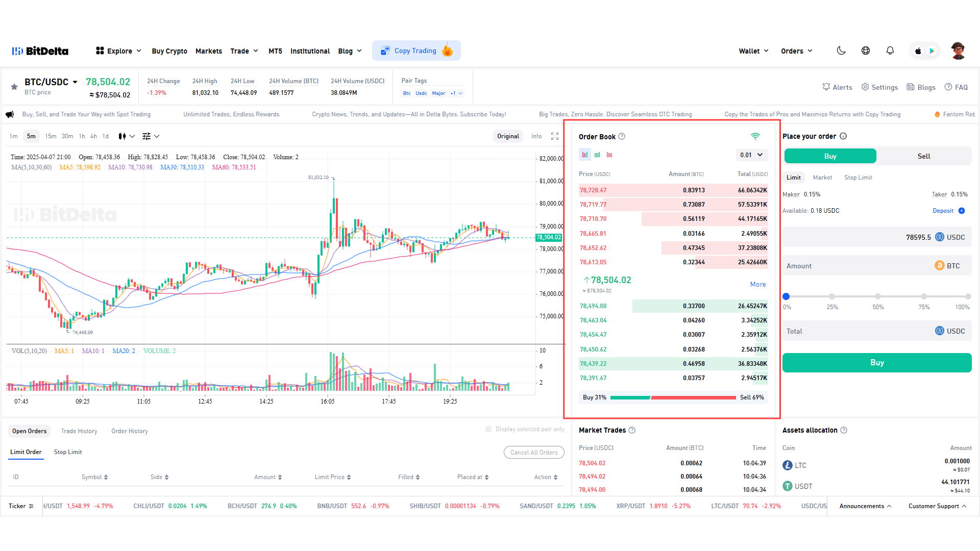Click Assets allocation help icon

click(844, 430)
